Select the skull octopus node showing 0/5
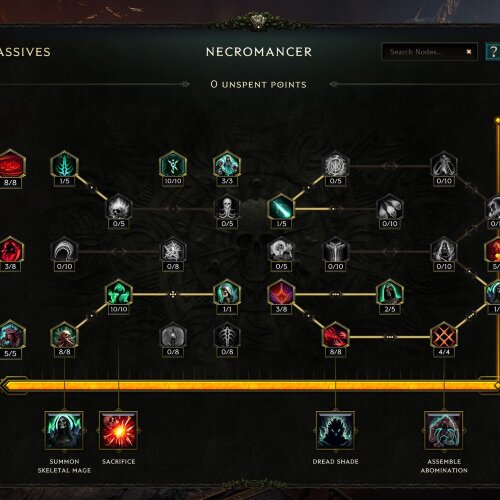Screen dimensions: 500x500 click(x=227, y=208)
